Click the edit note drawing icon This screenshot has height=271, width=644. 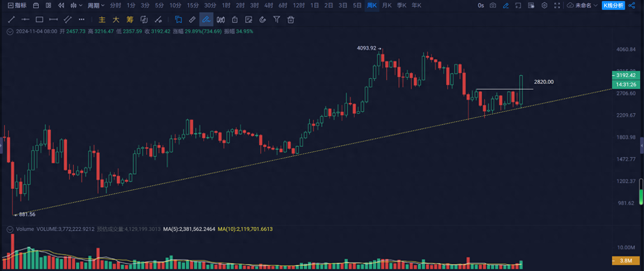(x=249, y=20)
